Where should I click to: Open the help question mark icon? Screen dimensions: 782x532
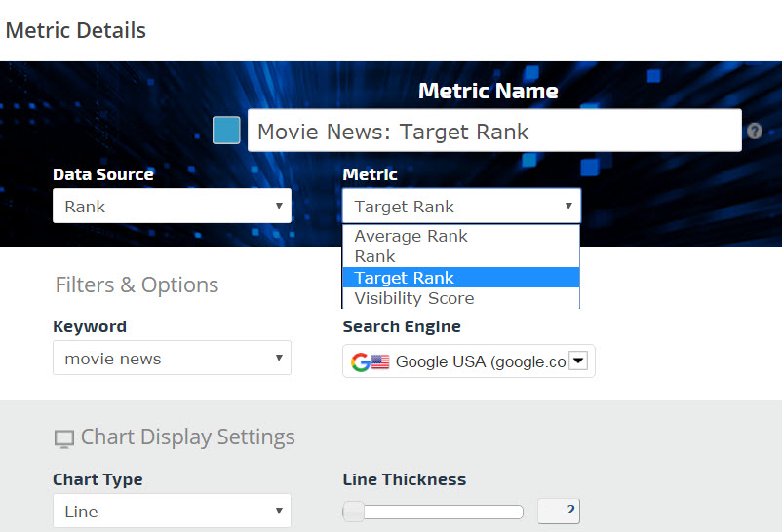754,131
